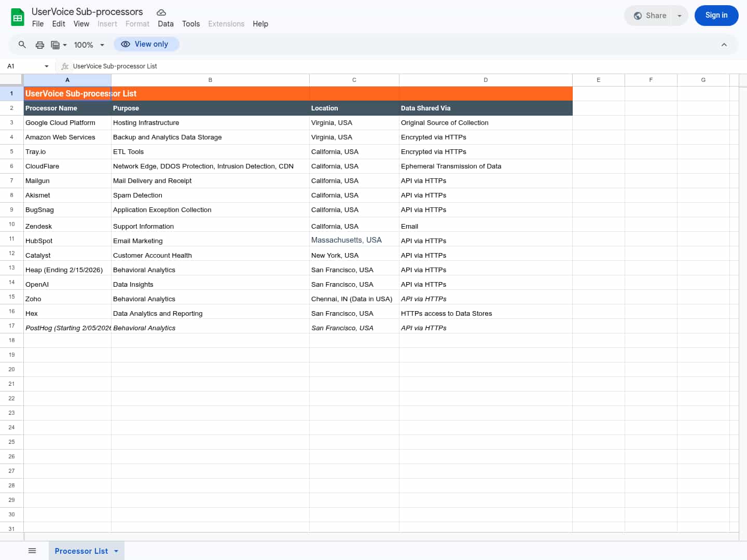Expand the Share options dropdown arrow

click(679, 16)
